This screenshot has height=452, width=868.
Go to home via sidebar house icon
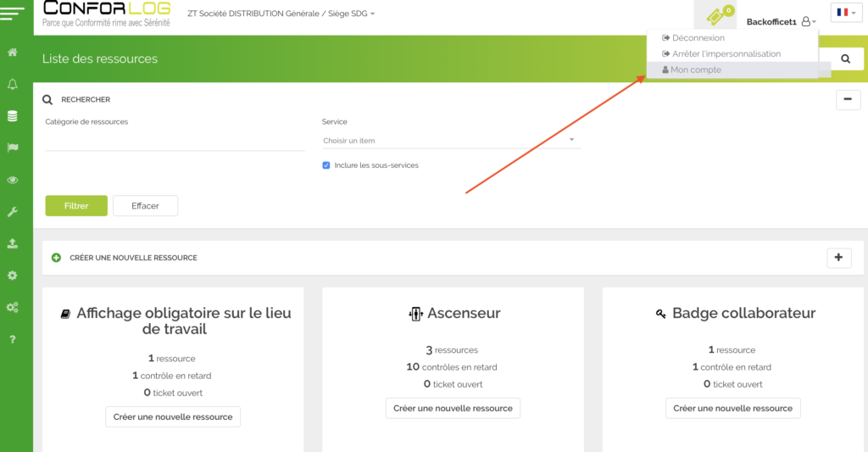[x=13, y=53]
